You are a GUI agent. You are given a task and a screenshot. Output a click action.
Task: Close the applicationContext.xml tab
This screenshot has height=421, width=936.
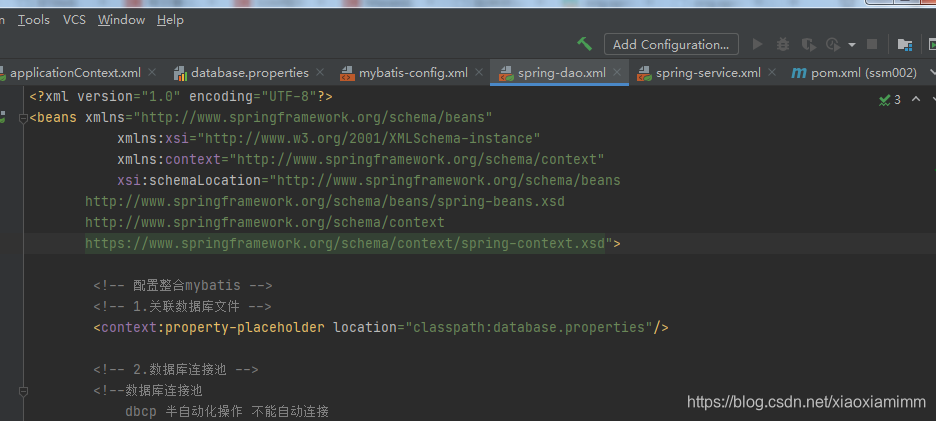click(x=152, y=73)
